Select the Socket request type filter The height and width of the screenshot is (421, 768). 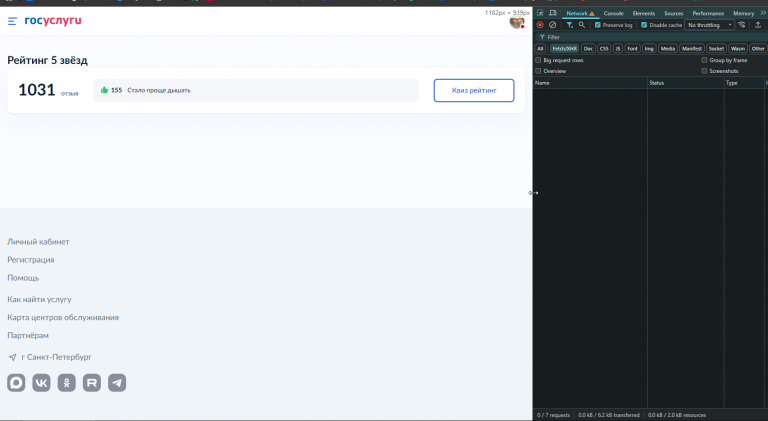[x=716, y=48]
